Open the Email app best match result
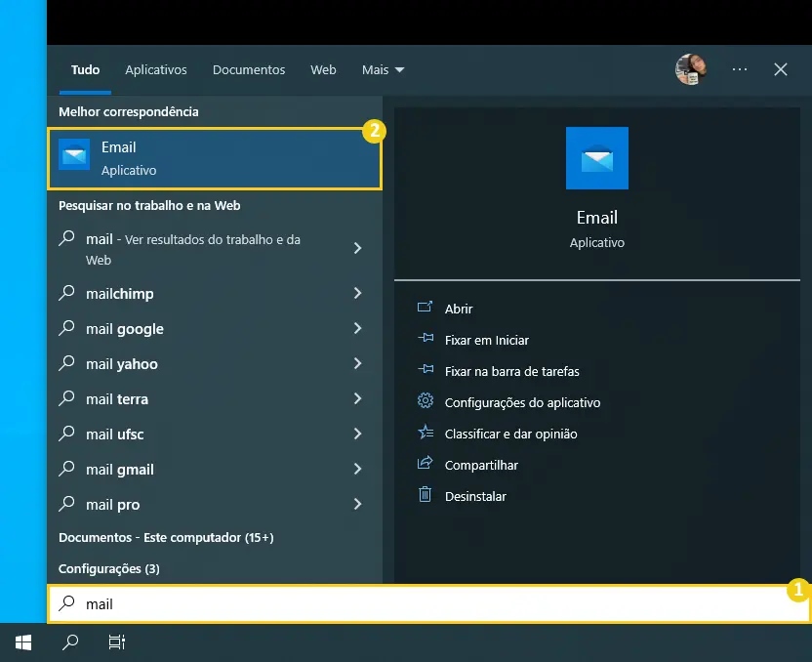The height and width of the screenshot is (662, 812). click(215, 158)
